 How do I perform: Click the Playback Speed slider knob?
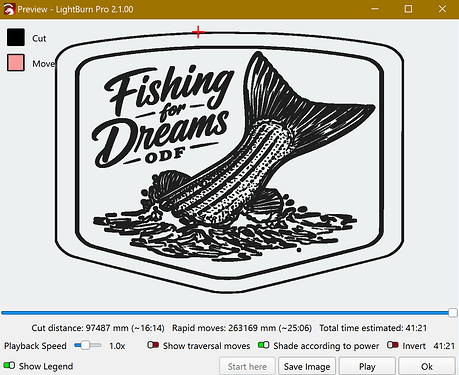pos(86,345)
